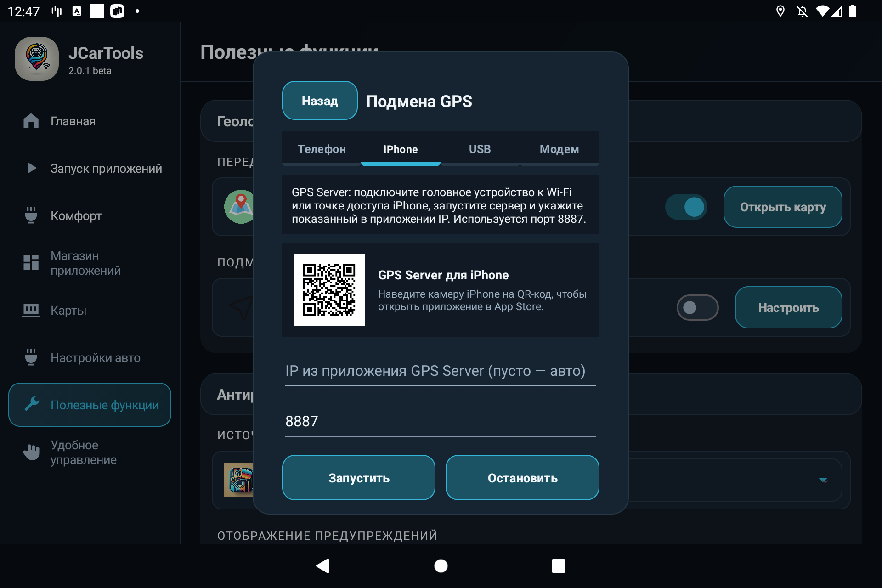This screenshot has height=588, width=882.
Task: Open the Карты section
Action: click(x=90, y=310)
